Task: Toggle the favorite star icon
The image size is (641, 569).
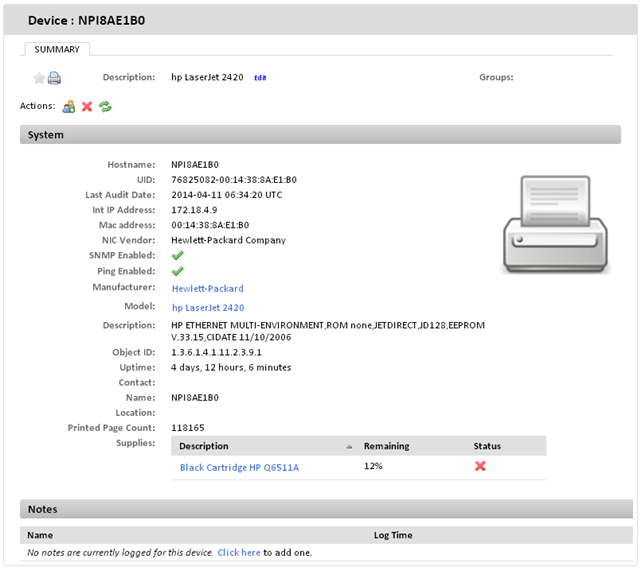Action: tap(39, 78)
